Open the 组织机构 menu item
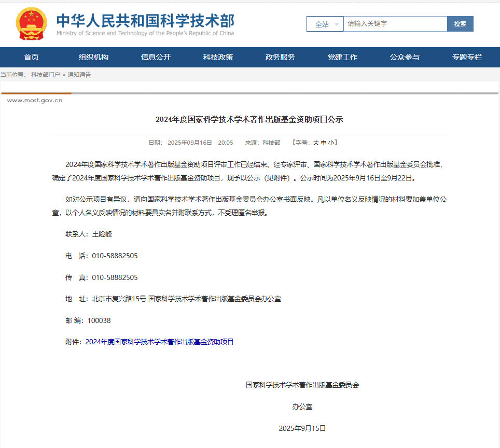Screen dimensions: 500x448 pyautogui.click(x=93, y=57)
